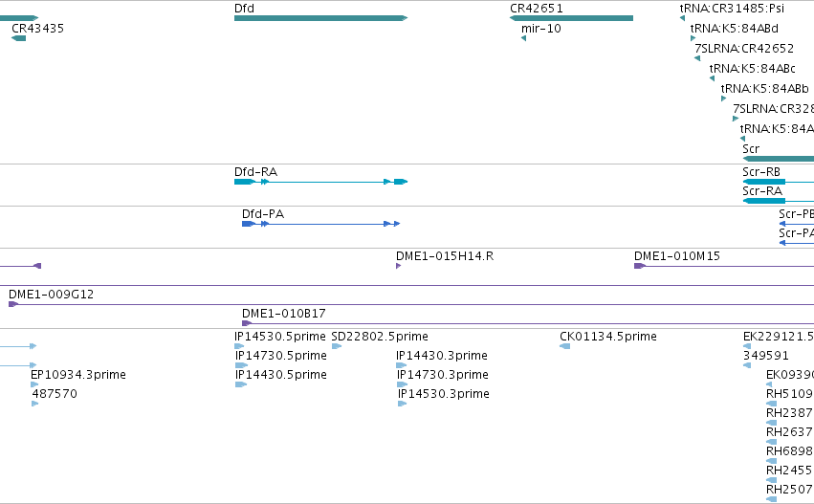Image resolution: width=814 pixels, height=504 pixels.
Task: Click the IP14730.3prime EST label
Action: coord(443,375)
